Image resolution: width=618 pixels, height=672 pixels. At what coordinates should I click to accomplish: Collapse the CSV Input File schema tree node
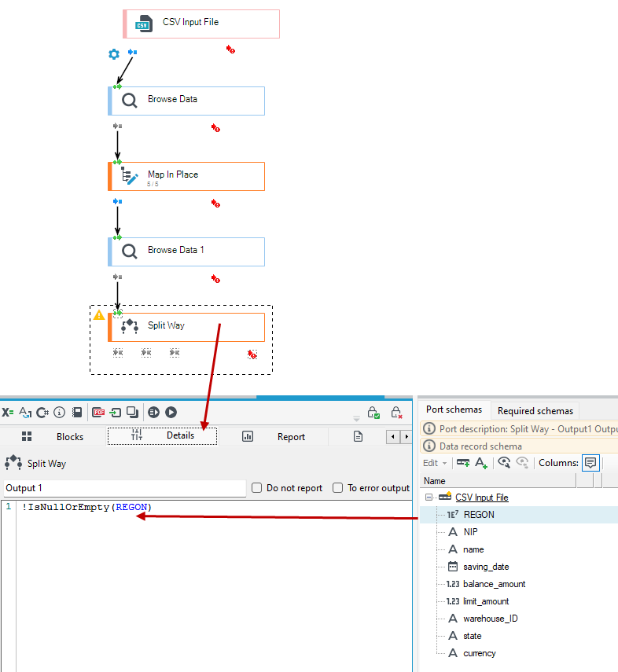tap(429, 498)
